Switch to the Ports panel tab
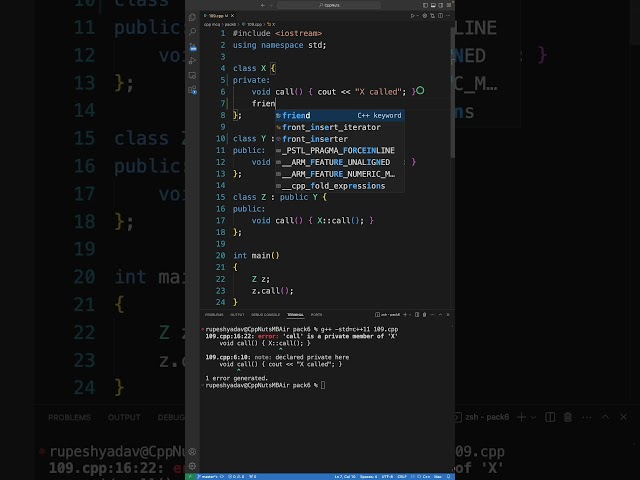The width and height of the screenshot is (640, 480). coord(316,315)
